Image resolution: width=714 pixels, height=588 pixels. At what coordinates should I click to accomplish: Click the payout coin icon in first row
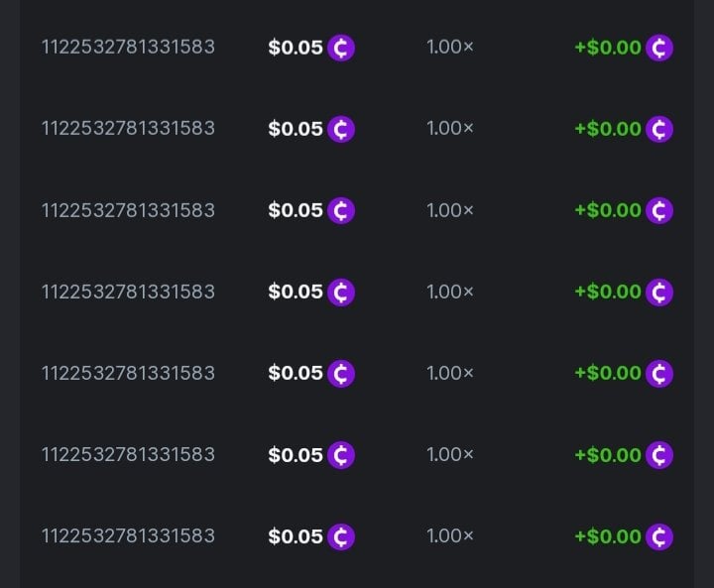pyautogui.click(x=659, y=48)
